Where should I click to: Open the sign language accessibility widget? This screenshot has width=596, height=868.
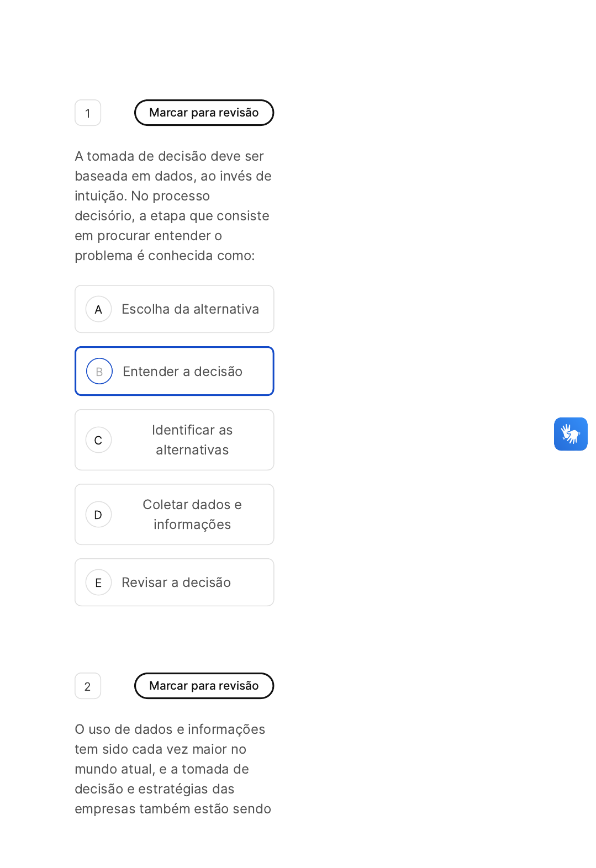(571, 434)
